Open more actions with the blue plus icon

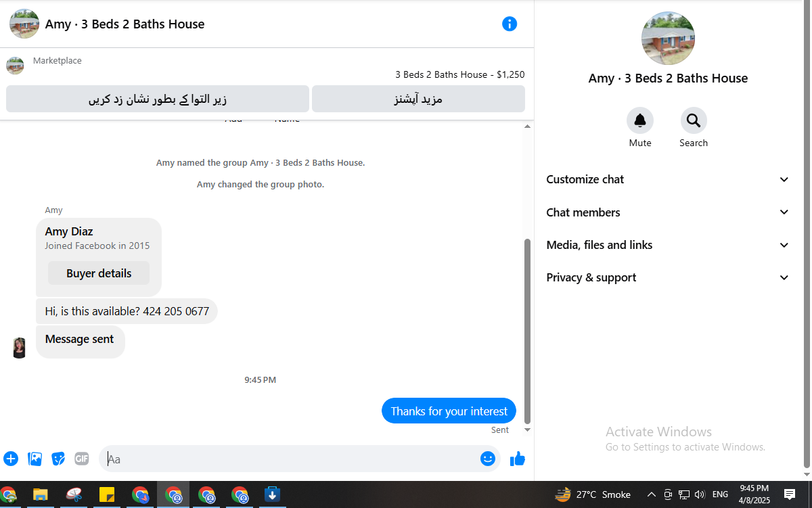tap(11, 459)
